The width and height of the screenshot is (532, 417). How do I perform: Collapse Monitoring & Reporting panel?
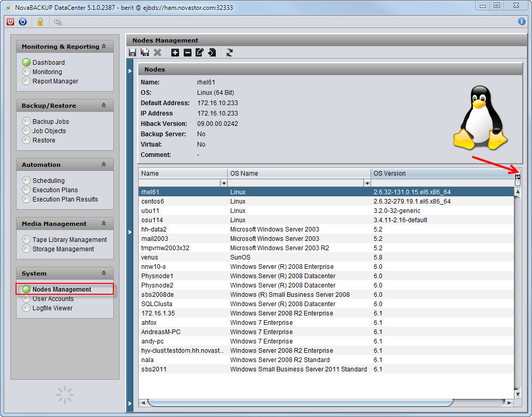point(104,46)
